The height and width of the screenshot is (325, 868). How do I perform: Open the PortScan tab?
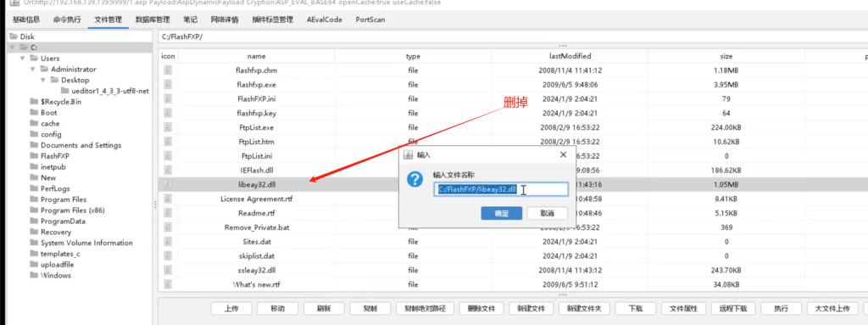point(370,20)
